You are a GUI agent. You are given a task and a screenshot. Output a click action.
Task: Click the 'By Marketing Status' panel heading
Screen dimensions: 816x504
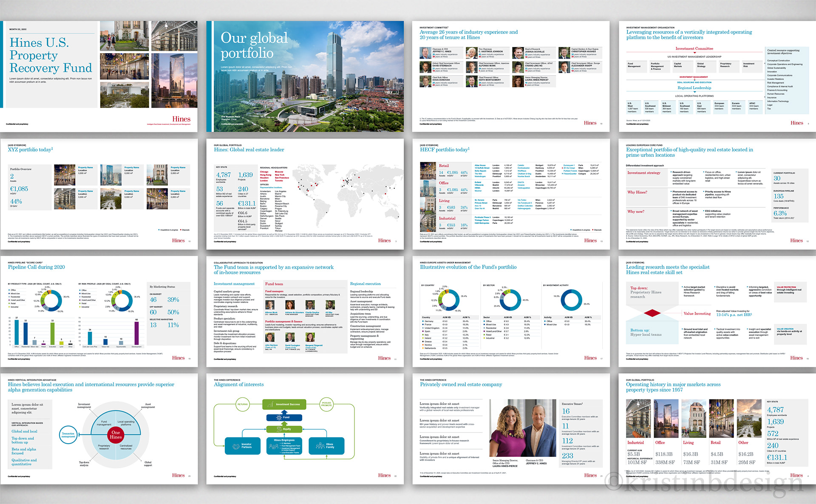click(x=162, y=286)
